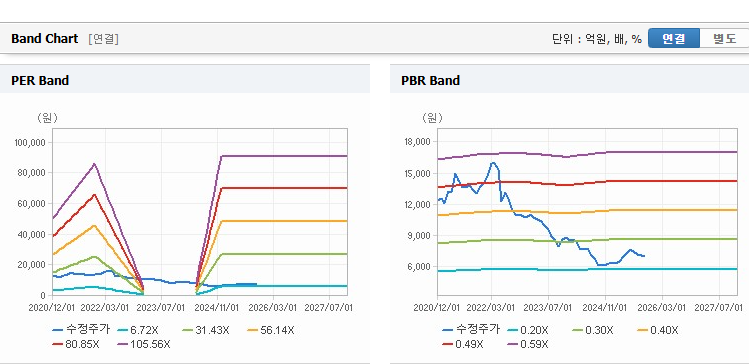Toggle the 0.40X legend entry
This screenshot has height=364, width=749.
658,330
